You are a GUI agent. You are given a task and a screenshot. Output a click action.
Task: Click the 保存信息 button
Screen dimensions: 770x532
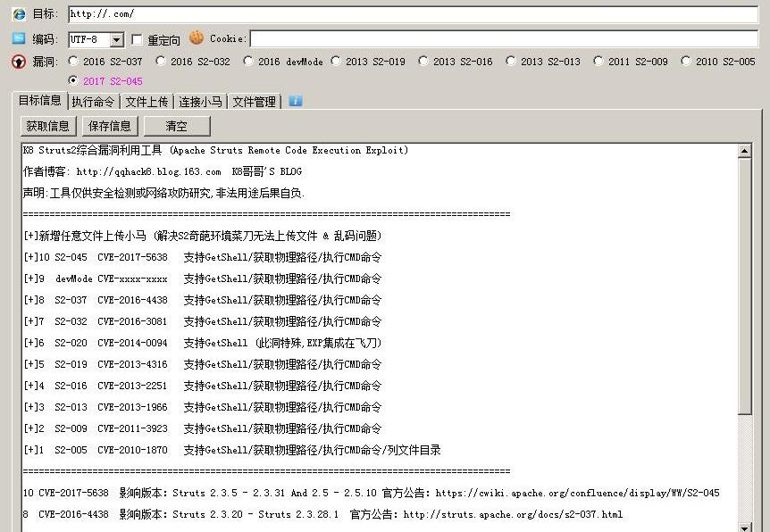(110, 126)
